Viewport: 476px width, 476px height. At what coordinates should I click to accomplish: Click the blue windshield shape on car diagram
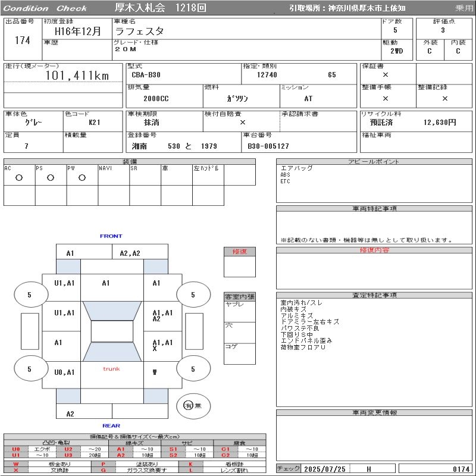[x=111, y=311]
